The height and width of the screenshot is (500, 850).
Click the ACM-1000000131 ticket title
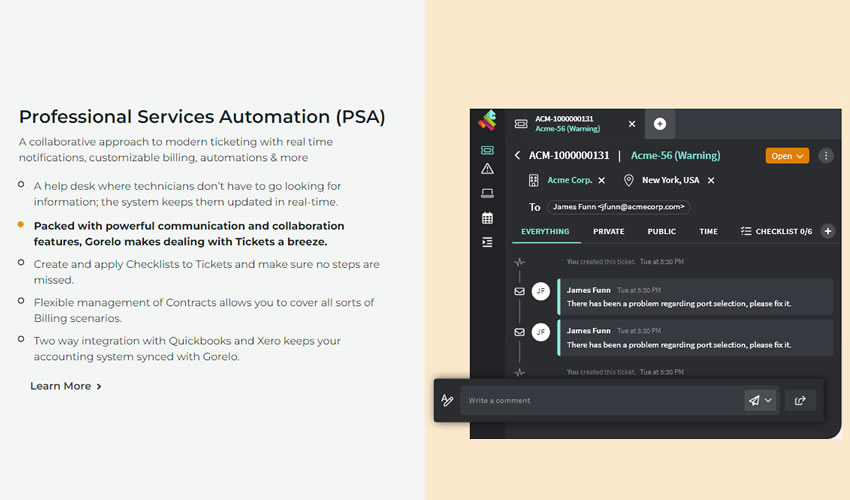tap(569, 156)
